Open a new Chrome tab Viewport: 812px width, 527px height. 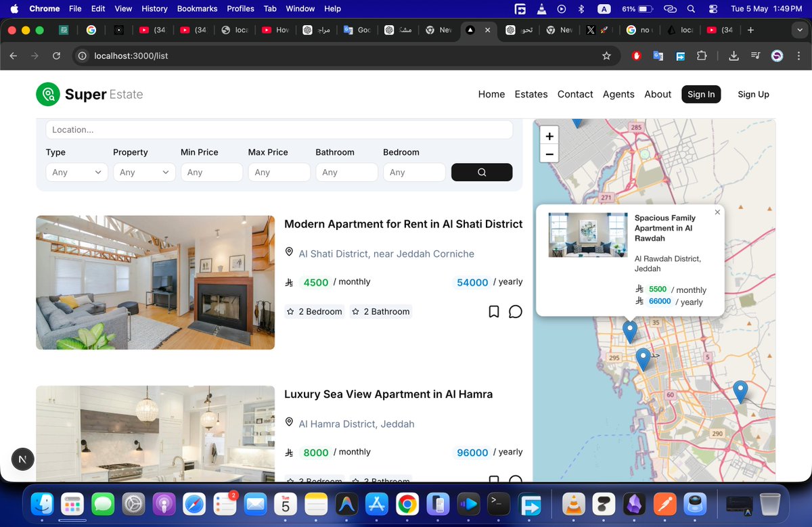click(x=750, y=30)
